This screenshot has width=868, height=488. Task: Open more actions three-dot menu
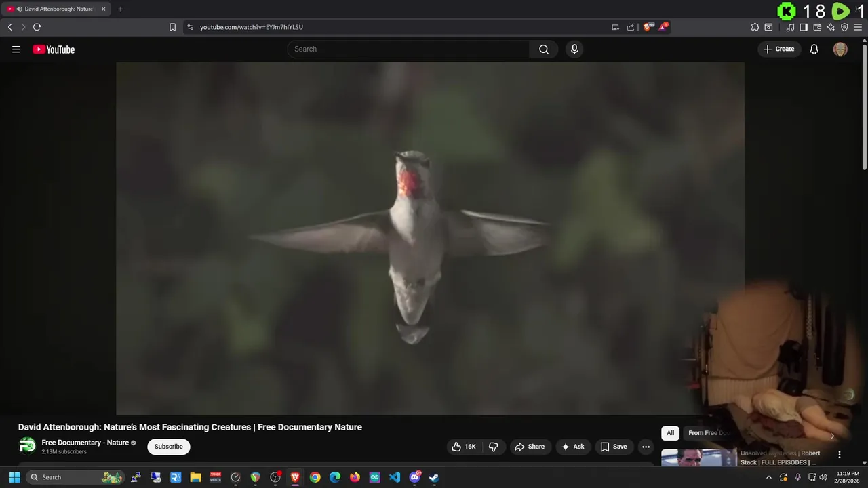point(646,447)
